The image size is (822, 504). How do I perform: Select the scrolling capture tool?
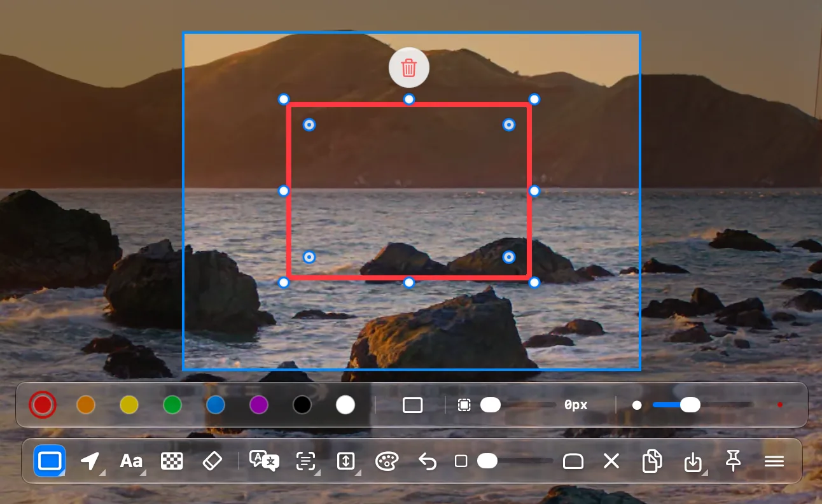point(346,461)
